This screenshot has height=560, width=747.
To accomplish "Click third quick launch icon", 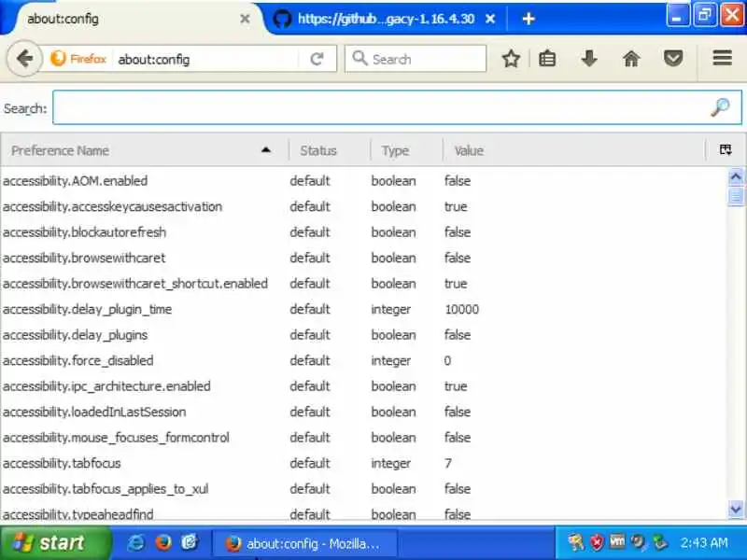I will point(190,542).
